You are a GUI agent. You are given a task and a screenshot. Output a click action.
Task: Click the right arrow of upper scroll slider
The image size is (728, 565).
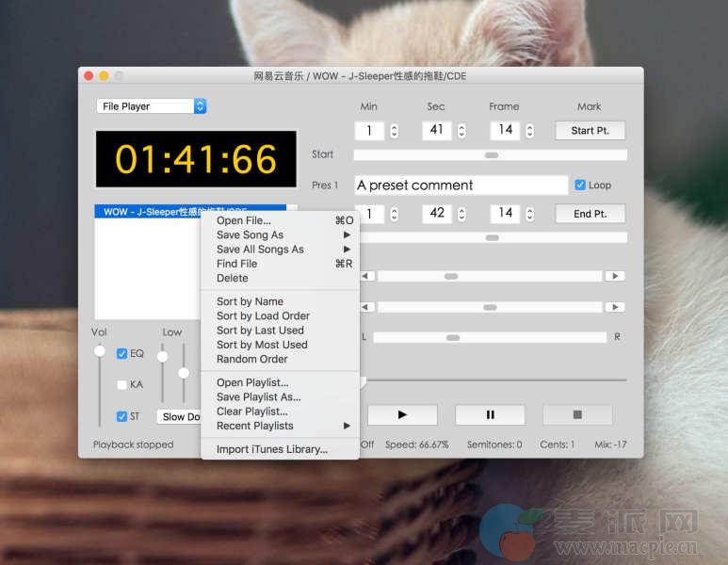(x=614, y=276)
